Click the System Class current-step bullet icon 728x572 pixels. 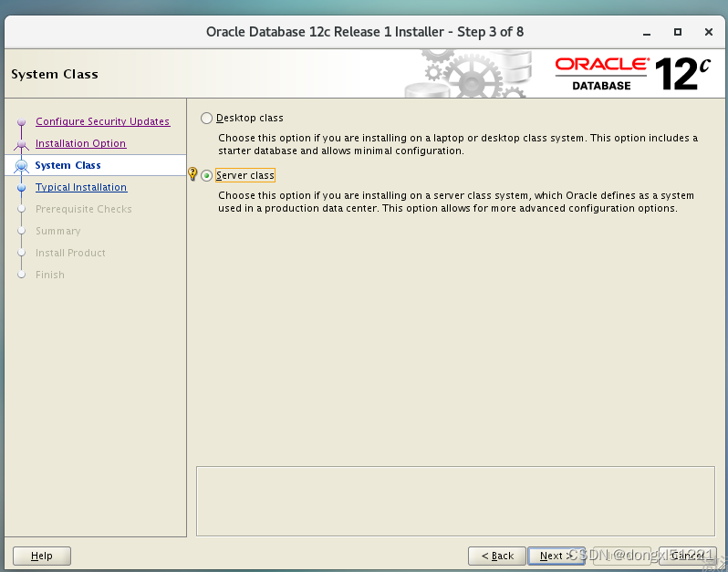tap(21, 165)
